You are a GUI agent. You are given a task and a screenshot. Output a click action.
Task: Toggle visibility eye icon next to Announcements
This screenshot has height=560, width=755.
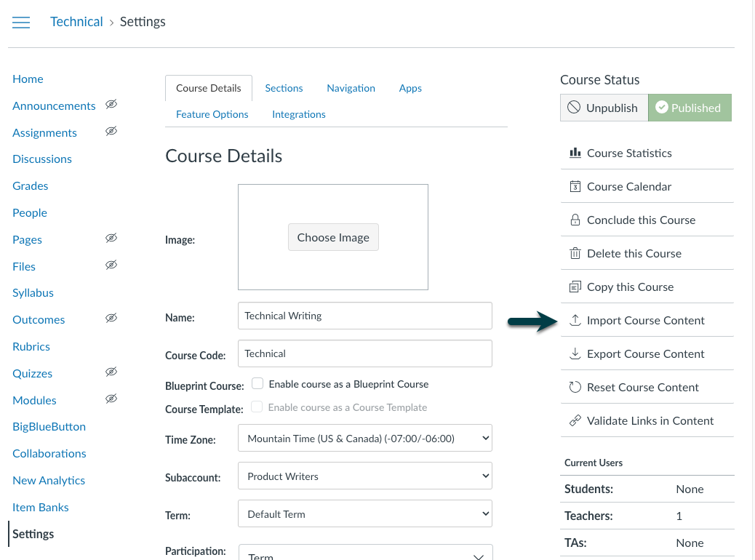(111, 105)
